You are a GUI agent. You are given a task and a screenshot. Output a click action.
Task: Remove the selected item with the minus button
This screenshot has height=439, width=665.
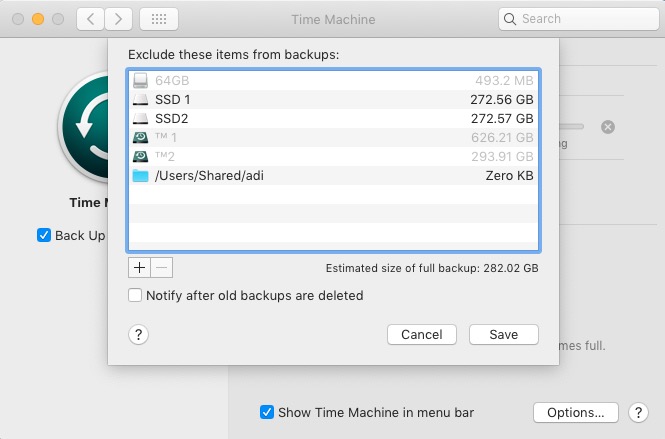click(162, 268)
